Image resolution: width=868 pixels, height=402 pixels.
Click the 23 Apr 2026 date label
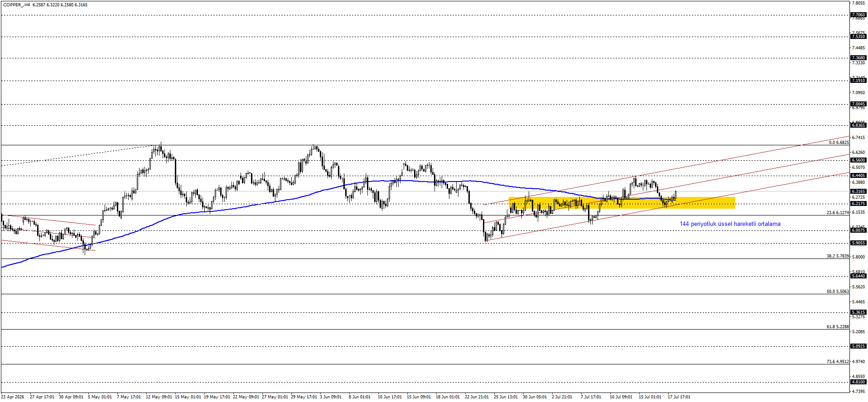click(13, 397)
